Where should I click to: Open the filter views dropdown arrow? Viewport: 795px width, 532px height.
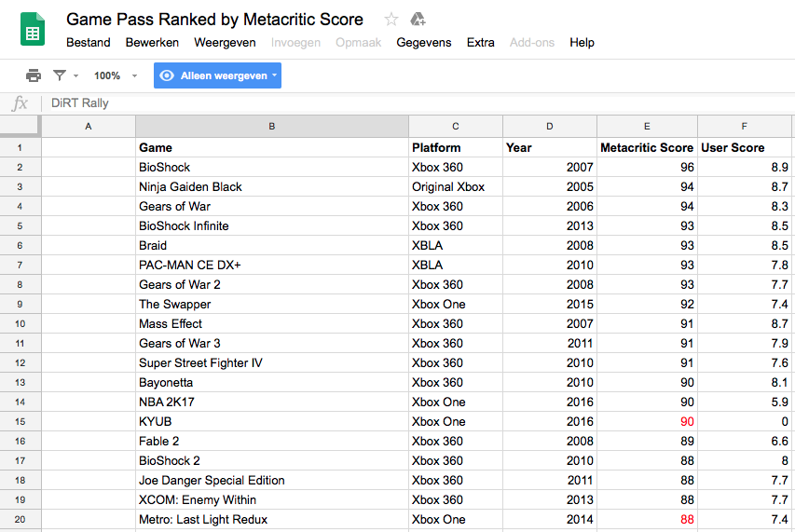tap(76, 76)
